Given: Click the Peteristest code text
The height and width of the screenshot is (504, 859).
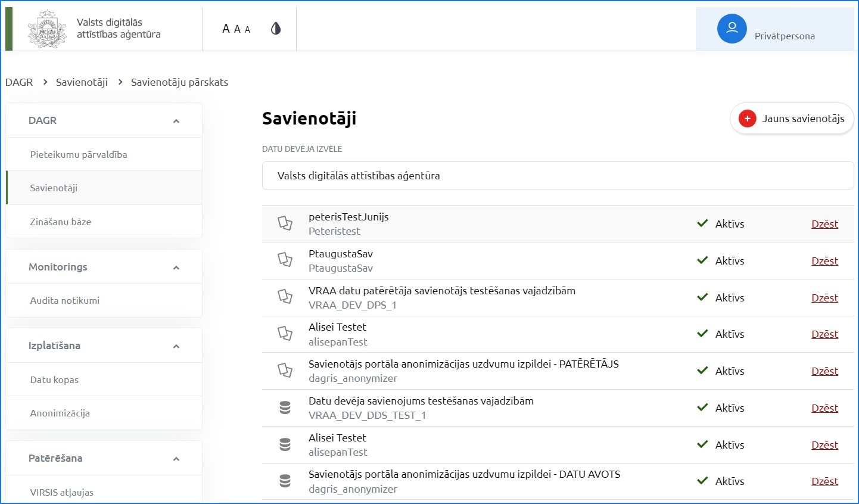Looking at the screenshot, I should point(334,231).
